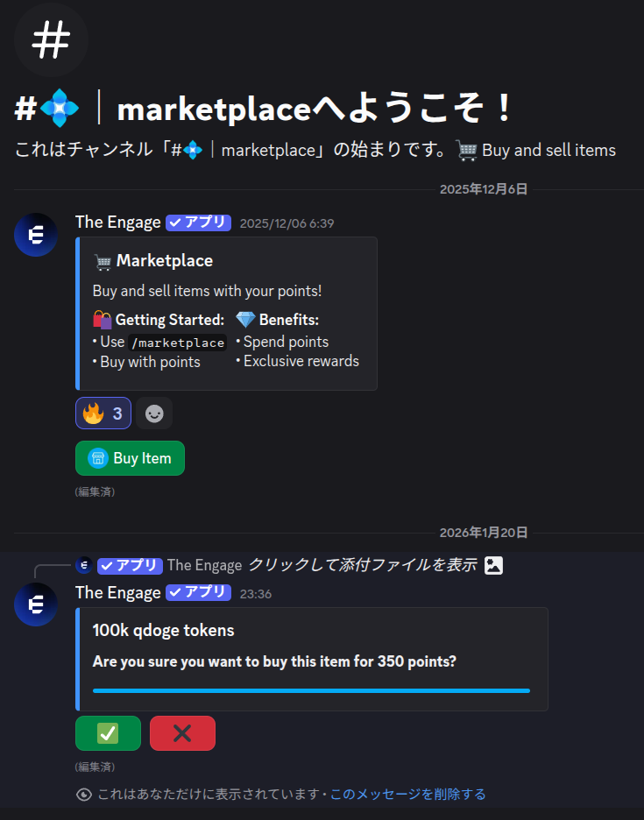Cancel purchase with red X button

[182, 733]
